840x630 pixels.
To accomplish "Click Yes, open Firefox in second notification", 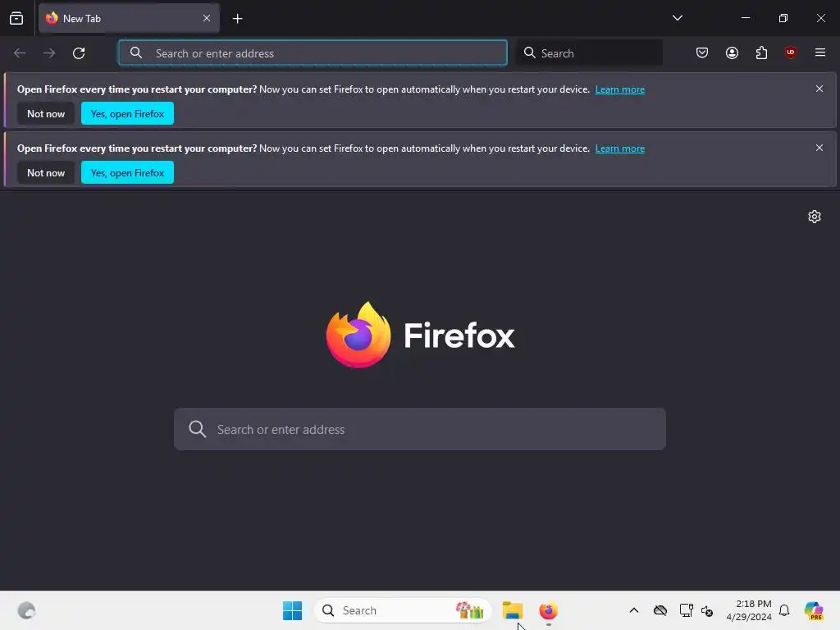I will pyautogui.click(x=127, y=172).
